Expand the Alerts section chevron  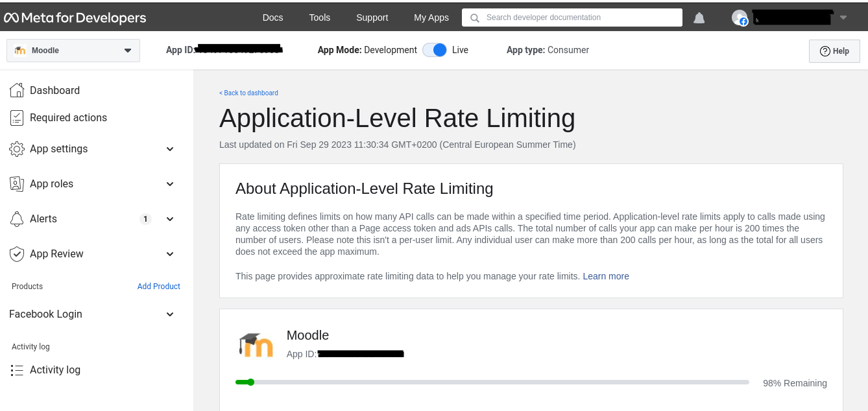[170, 219]
